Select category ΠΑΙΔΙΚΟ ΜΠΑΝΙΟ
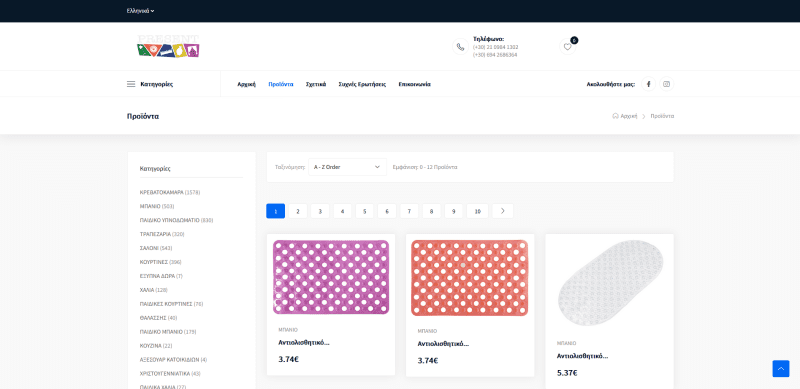The image size is (800, 389). [x=168, y=332]
